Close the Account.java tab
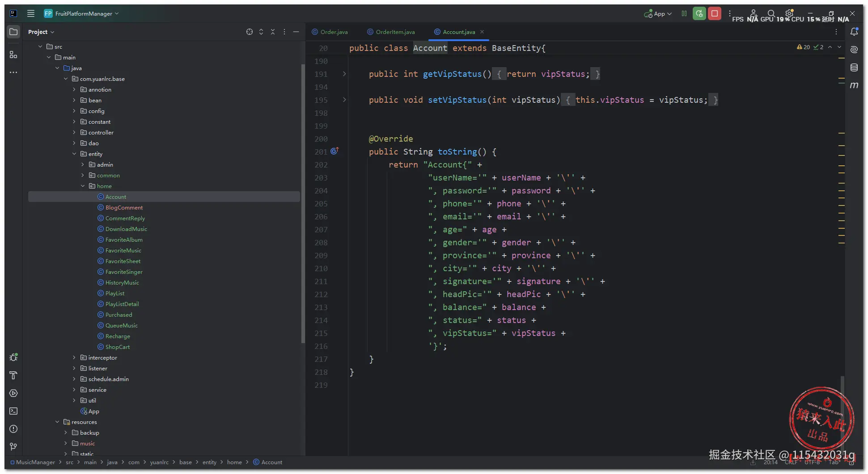 tap(482, 32)
